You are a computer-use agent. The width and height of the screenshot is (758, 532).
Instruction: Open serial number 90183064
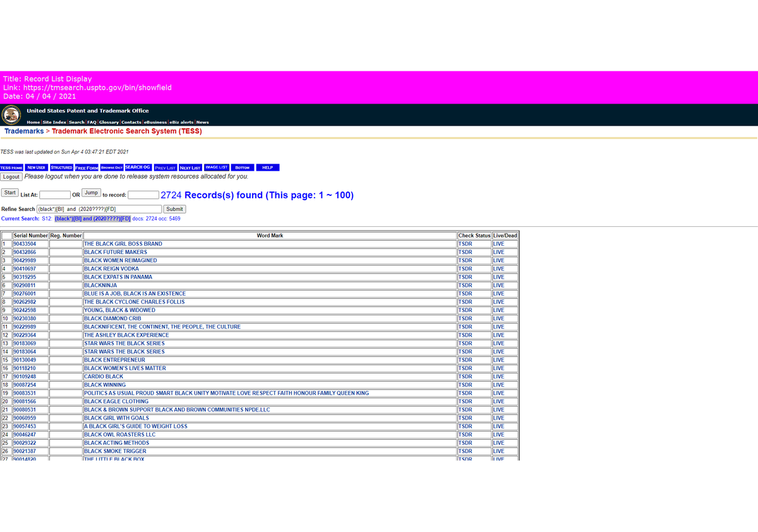[x=25, y=352]
